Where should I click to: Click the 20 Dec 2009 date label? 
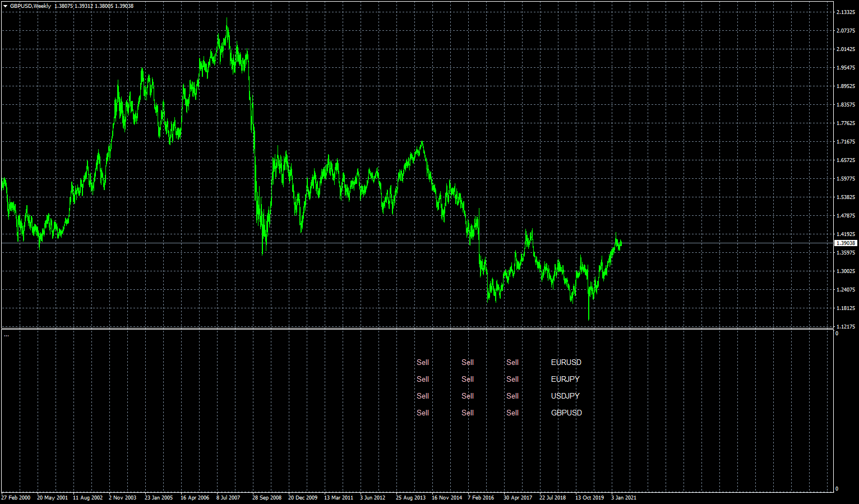pos(303,497)
